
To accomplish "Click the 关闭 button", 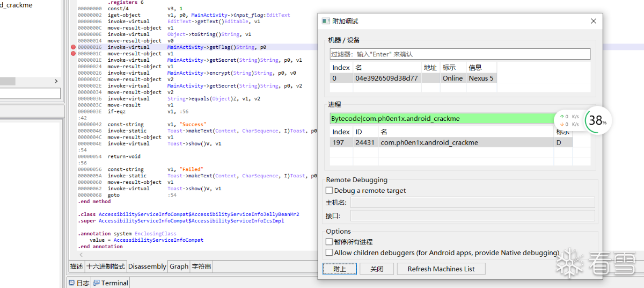I will pyautogui.click(x=377, y=269).
